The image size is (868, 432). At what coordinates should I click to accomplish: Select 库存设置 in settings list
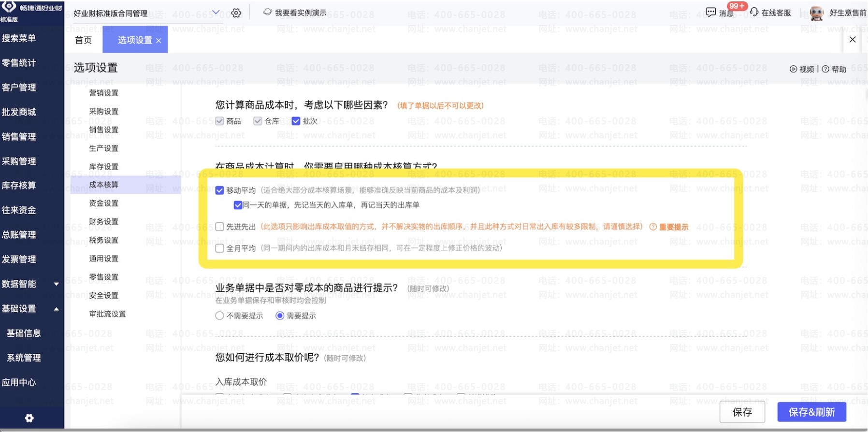coord(103,167)
